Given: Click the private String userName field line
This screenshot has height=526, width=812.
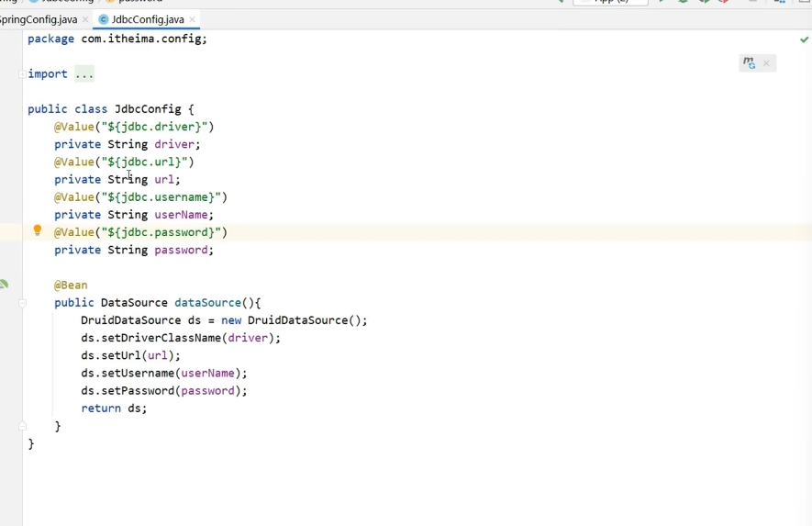Looking at the screenshot, I should click(134, 215).
